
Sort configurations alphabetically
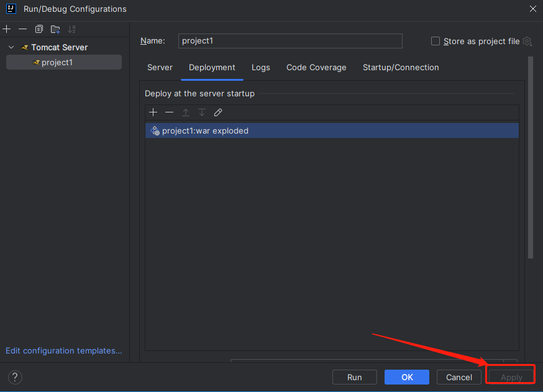[x=72, y=29]
